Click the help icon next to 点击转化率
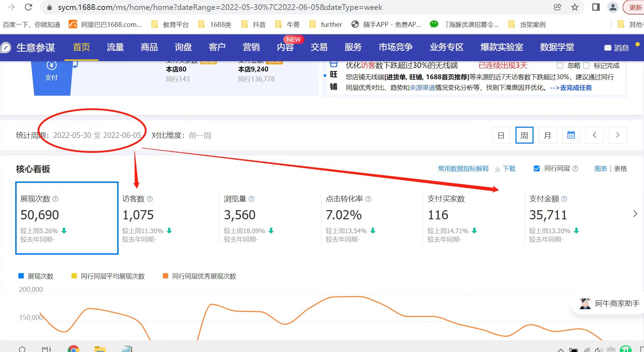This screenshot has width=644, height=352. 368,199
